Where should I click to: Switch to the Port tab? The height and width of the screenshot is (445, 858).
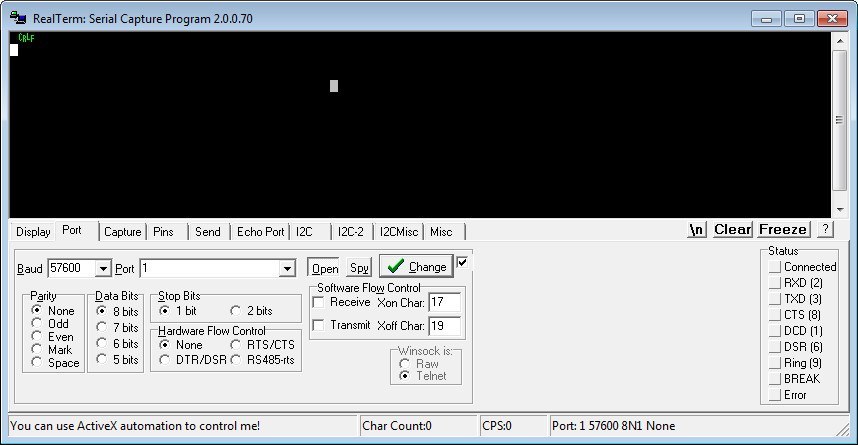pyautogui.click(x=72, y=230)
